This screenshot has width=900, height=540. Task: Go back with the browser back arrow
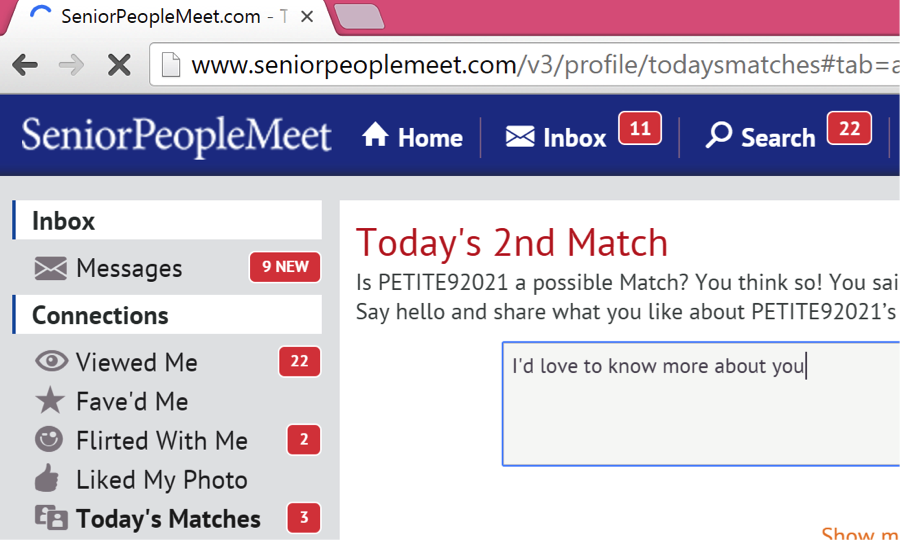pyautogui.click(x=25, y=65)
